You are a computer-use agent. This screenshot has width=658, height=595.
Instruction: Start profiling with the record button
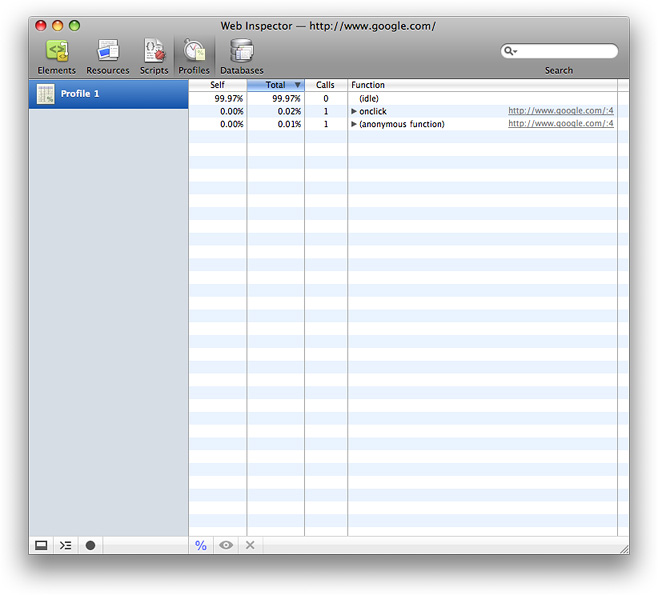coord(90,545)
